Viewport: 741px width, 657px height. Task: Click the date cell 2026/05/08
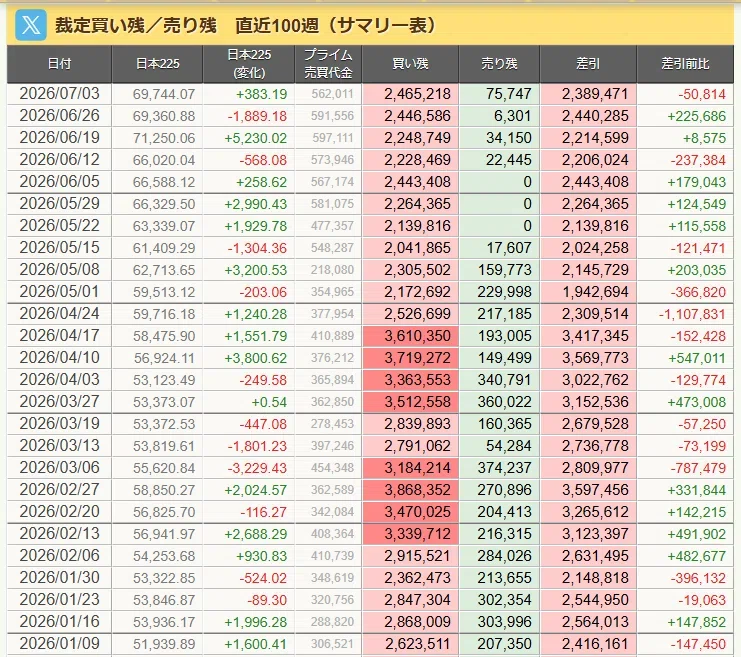(x=60, y=269)
